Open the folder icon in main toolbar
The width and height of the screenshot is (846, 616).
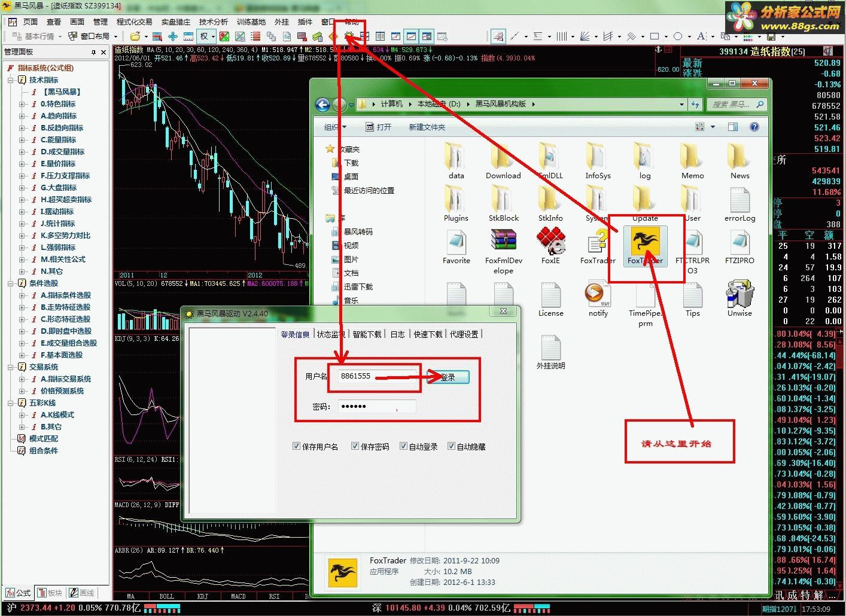pos(135,36)
